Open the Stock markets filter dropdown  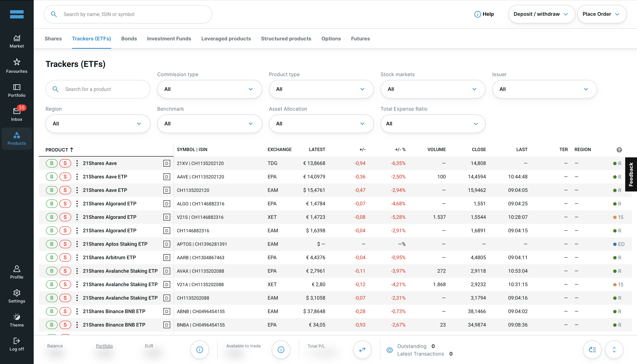432,89
